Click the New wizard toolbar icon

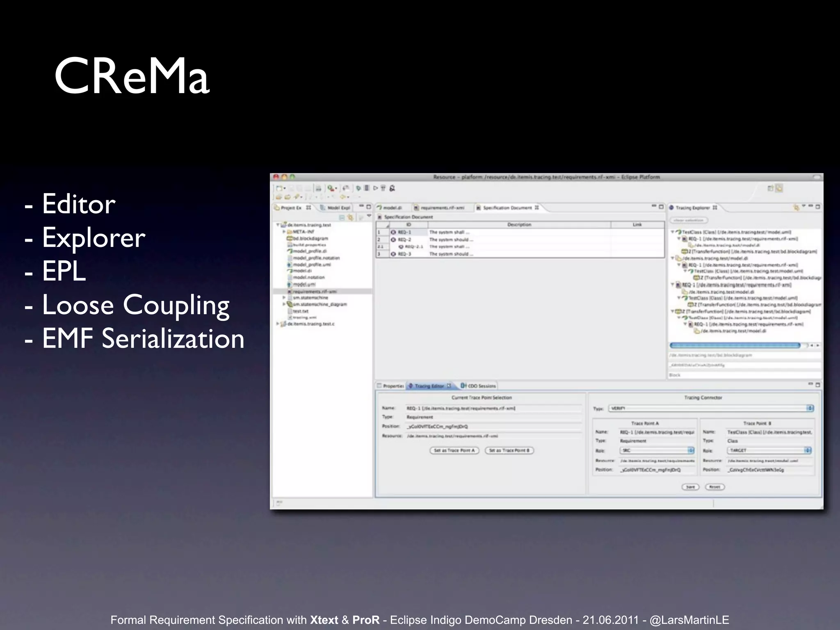tap(279, 188)
